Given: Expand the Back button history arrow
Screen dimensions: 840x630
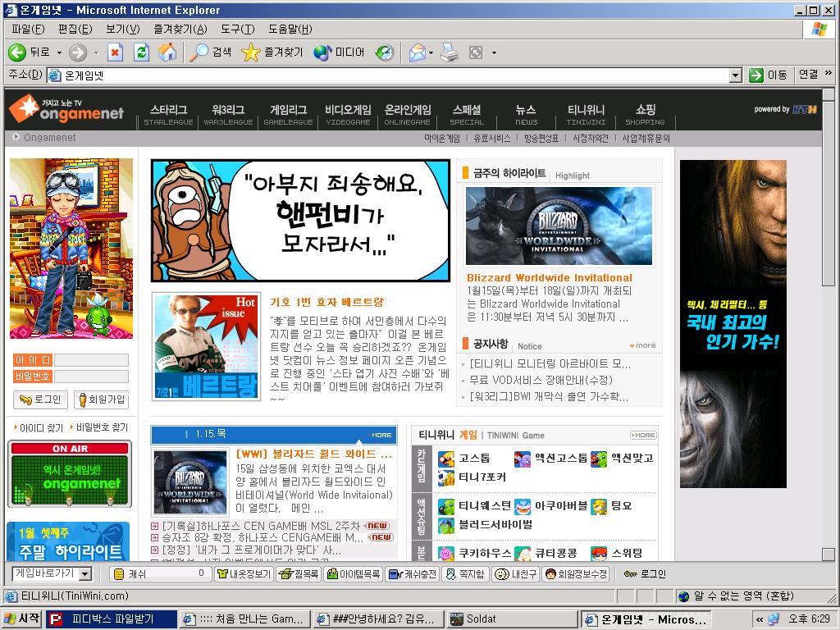Looking at the screenshot, I should click(x=59, y=52).
